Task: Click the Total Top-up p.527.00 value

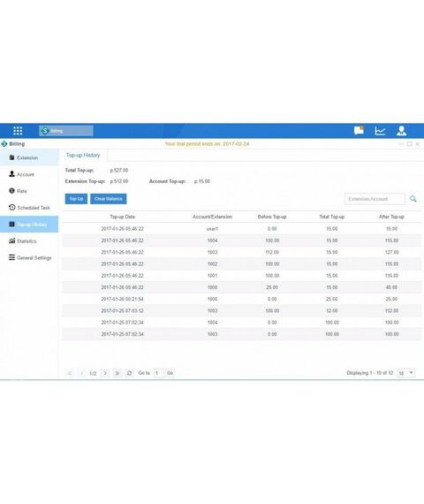Action: click(x=119, y=171)
